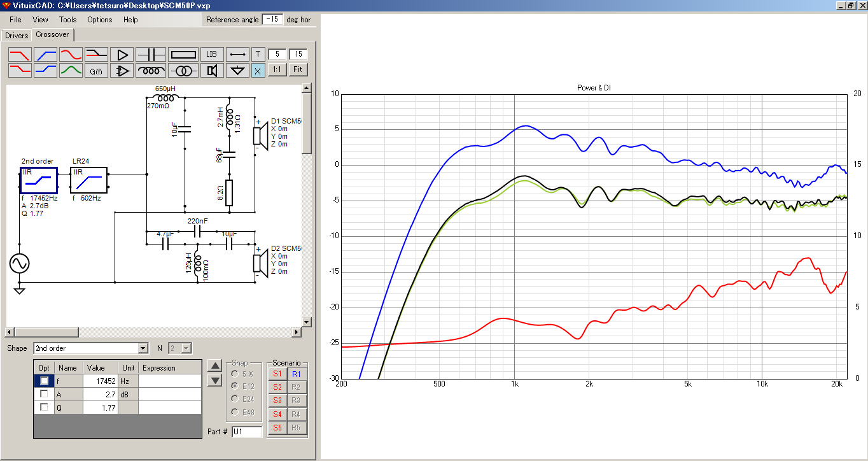The height and width of the screenshot is (461, 868).
Task: Add a red low-pass filter block
Action: pos(20,55)
